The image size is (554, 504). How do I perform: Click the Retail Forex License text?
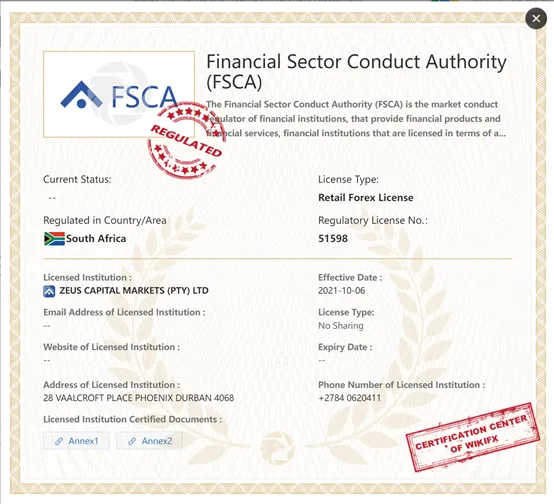(366, 198)
